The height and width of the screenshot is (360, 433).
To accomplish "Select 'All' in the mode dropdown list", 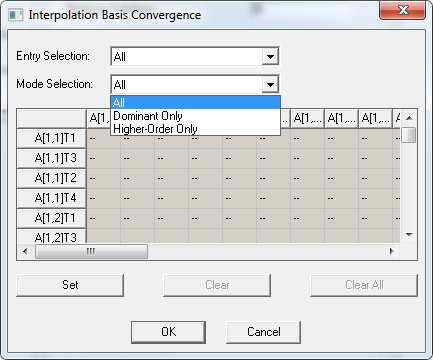I will point(195,103).
